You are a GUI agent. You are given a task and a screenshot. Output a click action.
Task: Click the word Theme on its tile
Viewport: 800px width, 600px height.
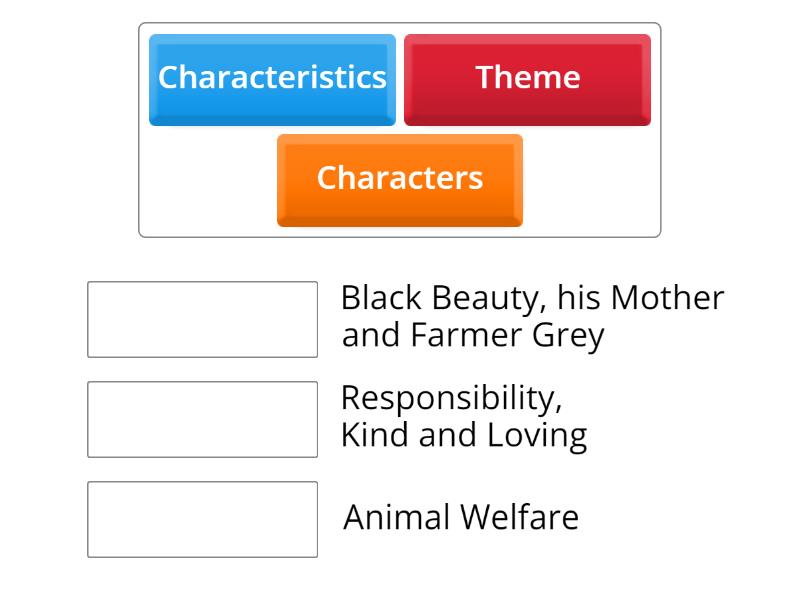coord(528,78)
